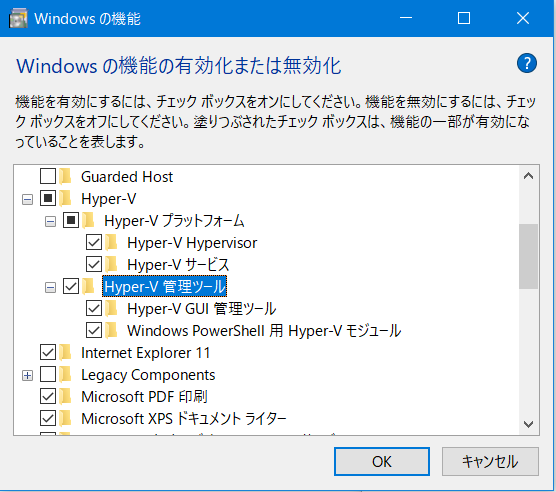Select Windows PowerShell 用 Hyper-V モジュール label
The height and width of the screenshot is (492, 556).
point(264,331)
